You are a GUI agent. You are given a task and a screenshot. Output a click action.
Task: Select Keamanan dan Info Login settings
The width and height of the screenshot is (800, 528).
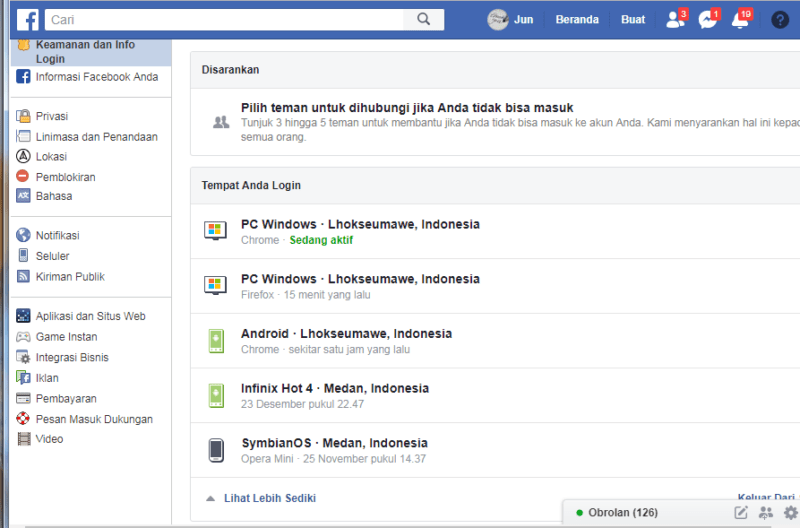coord(91,52)
